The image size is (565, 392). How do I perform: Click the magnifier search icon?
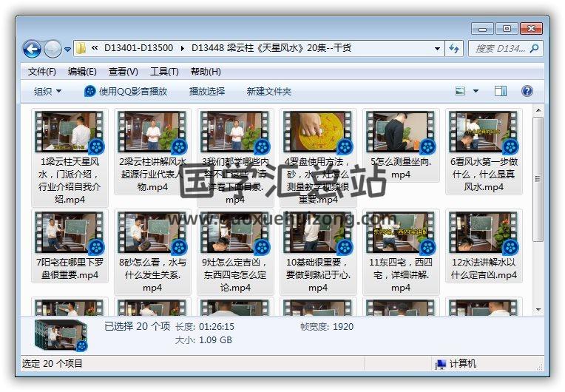[535, 48]
